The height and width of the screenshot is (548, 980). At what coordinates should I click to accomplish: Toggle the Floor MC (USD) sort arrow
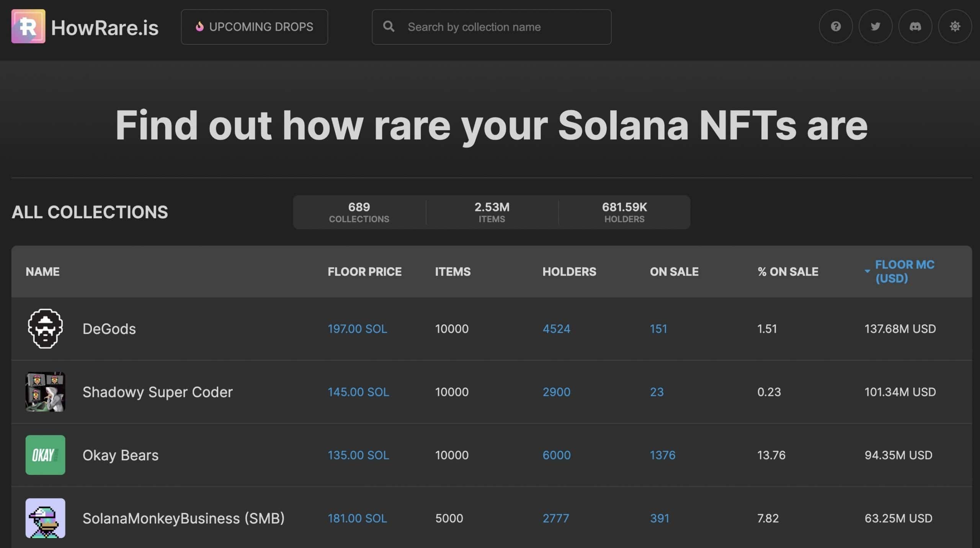click(867, 271)
